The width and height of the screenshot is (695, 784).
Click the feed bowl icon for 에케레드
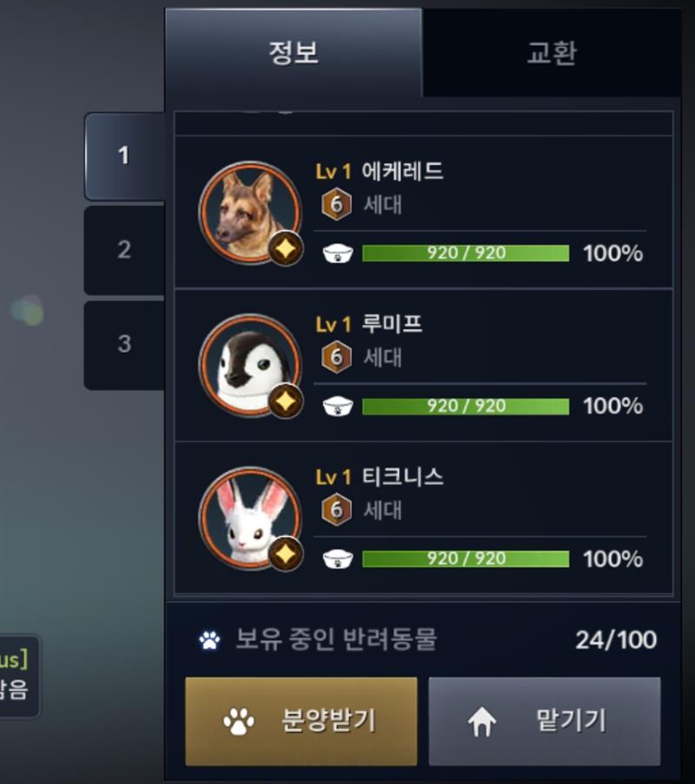338,254
